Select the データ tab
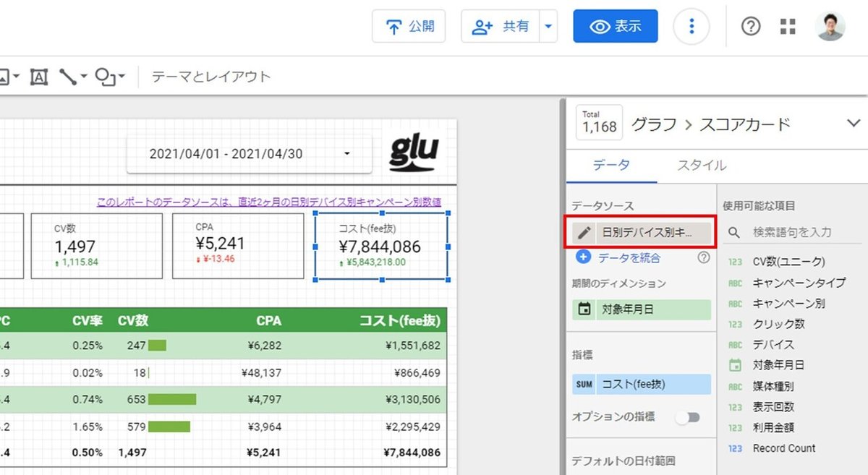 612,165
